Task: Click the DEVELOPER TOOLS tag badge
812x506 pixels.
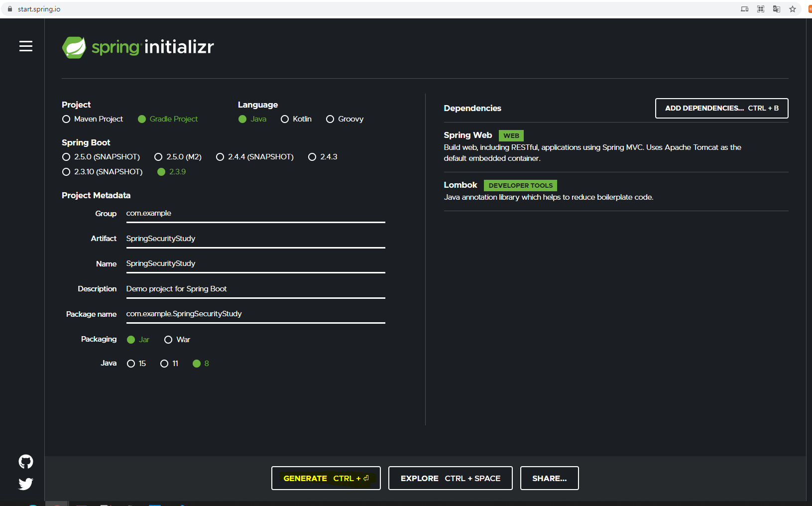Action: point(521,185)
